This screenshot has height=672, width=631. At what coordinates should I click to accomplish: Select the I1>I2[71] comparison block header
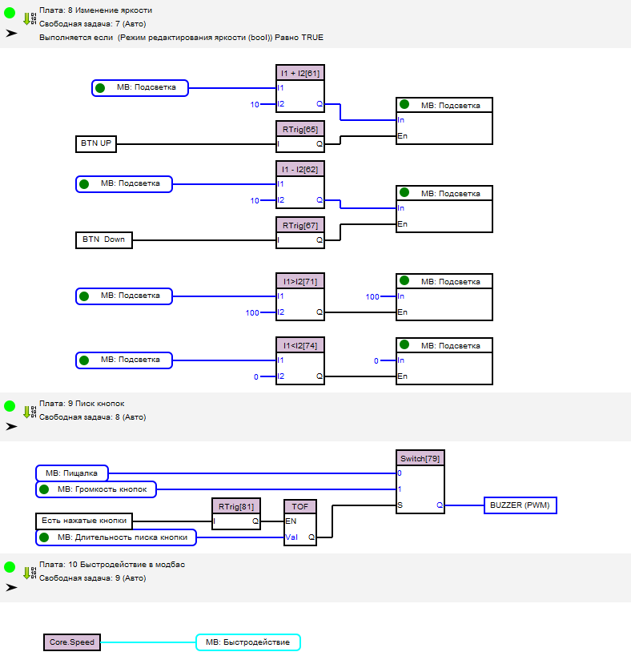300,282
